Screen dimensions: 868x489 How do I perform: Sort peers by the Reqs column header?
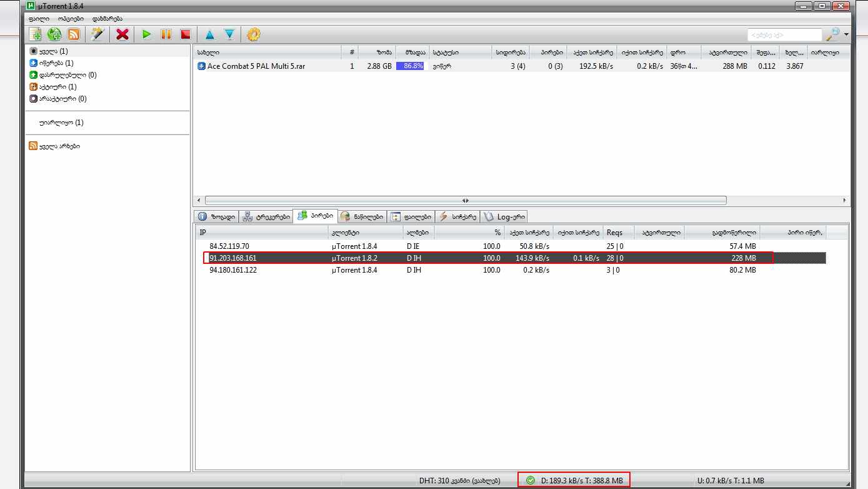619,233
